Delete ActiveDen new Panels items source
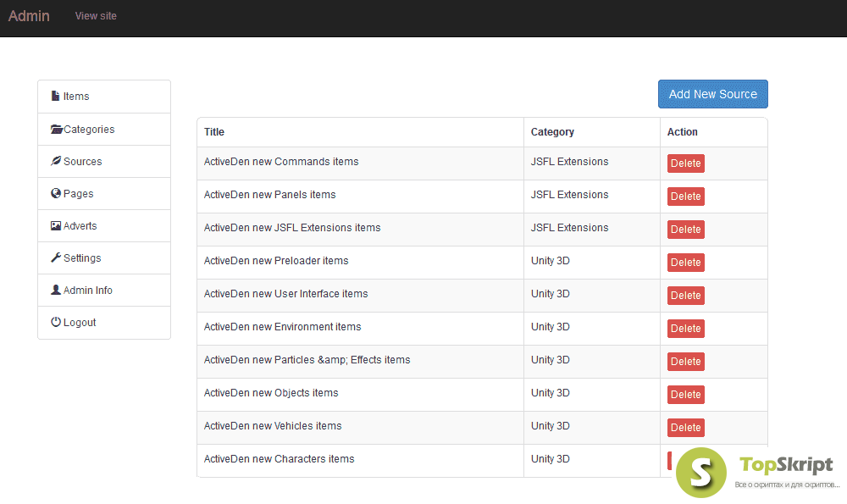 click(x=685, y=196)
